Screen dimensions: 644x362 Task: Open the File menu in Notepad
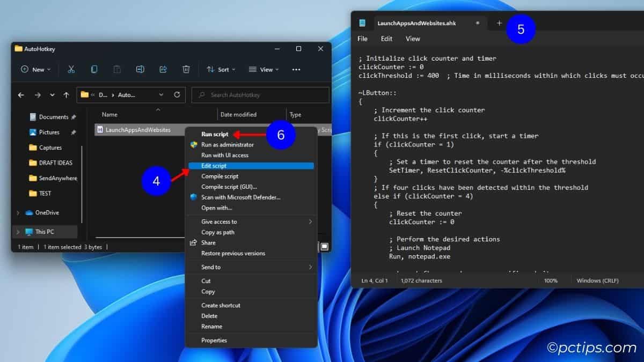[x=362, y=38]
